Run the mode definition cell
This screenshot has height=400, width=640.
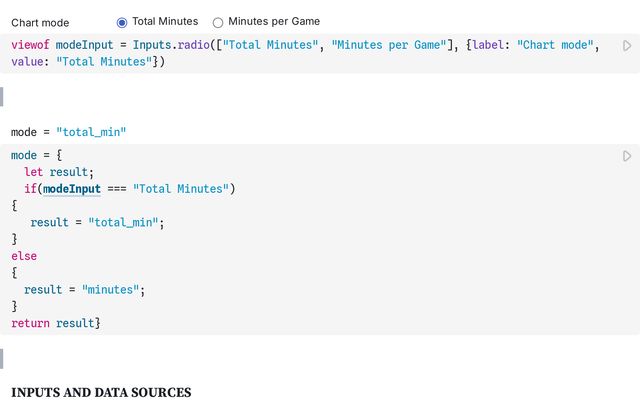[x=627, y=156]
